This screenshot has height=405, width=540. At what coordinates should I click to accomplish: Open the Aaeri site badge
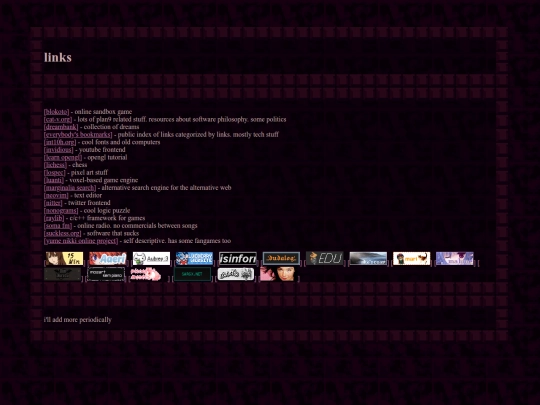108,258
